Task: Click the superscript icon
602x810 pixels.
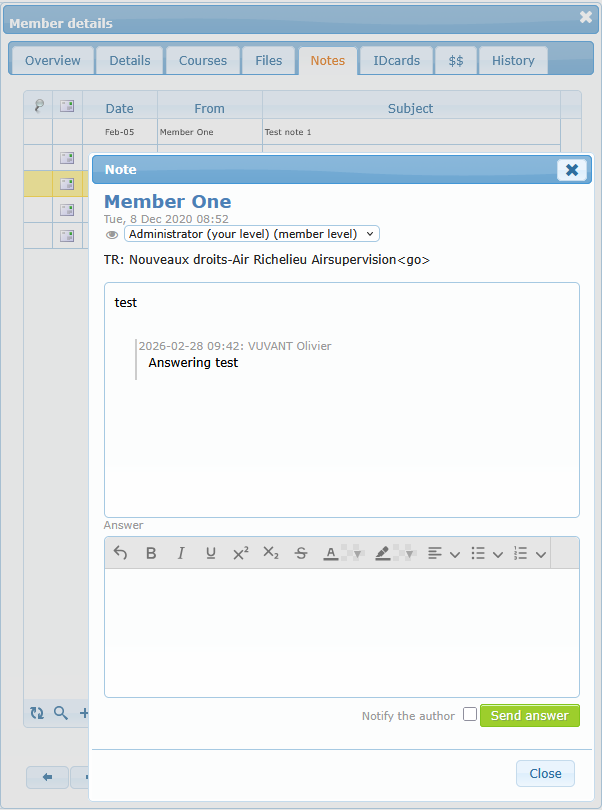Action: (x=241, y=553)
